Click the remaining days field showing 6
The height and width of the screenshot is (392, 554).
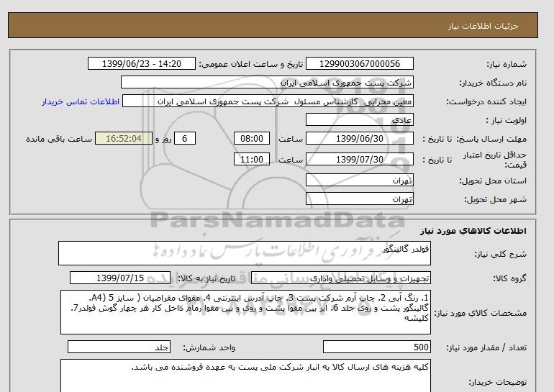184,138
